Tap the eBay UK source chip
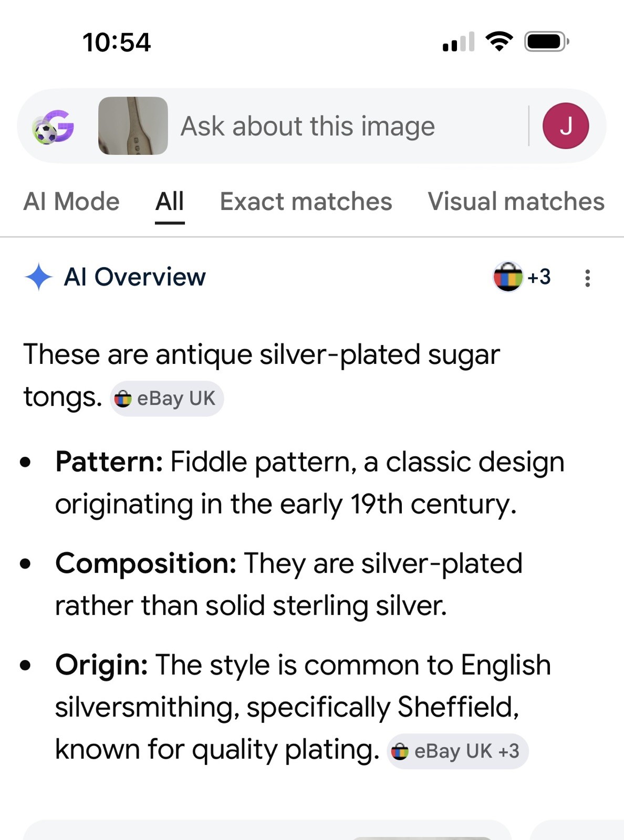This screenshot has height=840, width=624. pyautogui.click(x=167, y=398)
